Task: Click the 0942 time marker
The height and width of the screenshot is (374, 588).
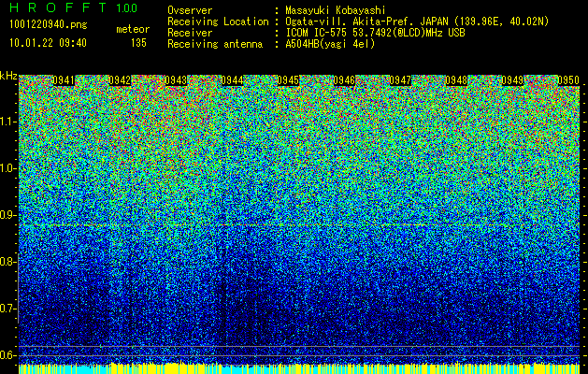Action: click(120, 80)
